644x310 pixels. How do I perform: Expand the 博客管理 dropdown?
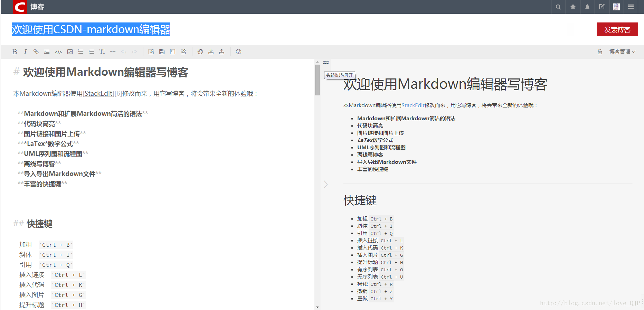[x=622, y=51]
